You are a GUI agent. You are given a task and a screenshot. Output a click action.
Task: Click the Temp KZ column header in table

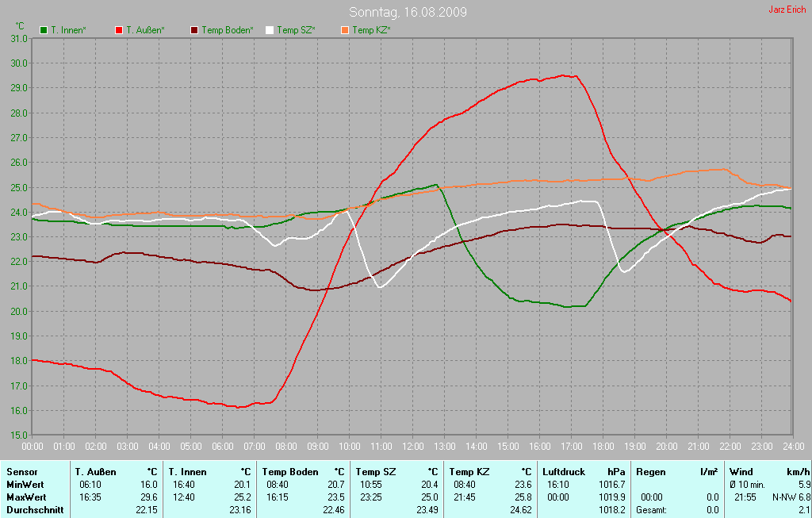click(469, 472)
